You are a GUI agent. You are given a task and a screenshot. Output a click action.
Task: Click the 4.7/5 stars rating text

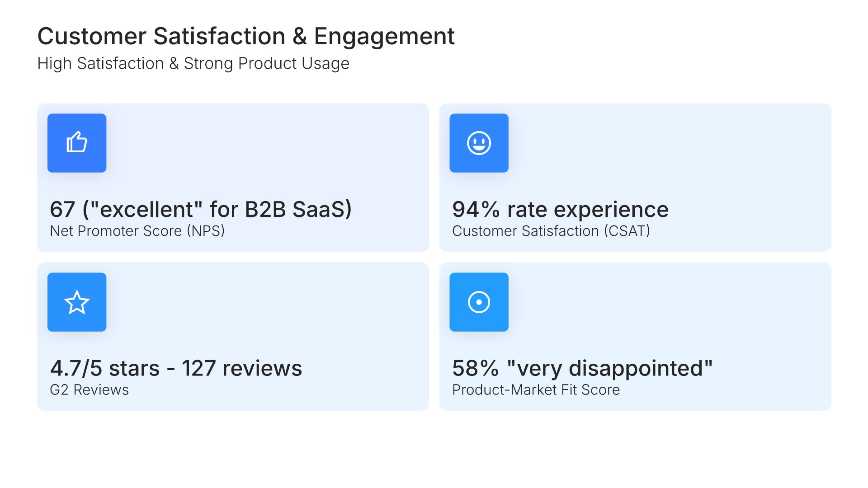(x=105, y=368)
